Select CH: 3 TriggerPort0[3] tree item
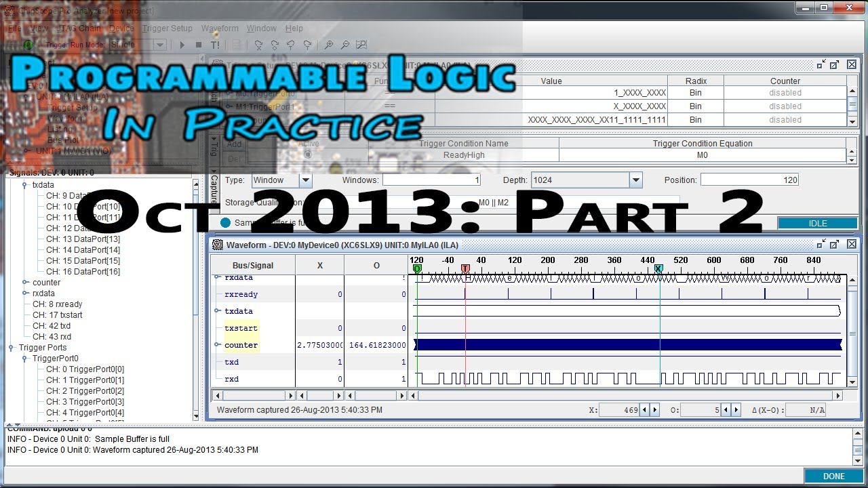Image resolution: width=868 pixels, height=488 pixels. point(85,402)
